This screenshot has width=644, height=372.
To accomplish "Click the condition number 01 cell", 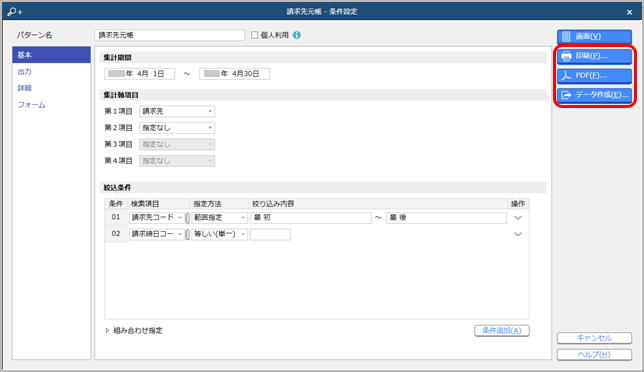I will pos(116,217).
